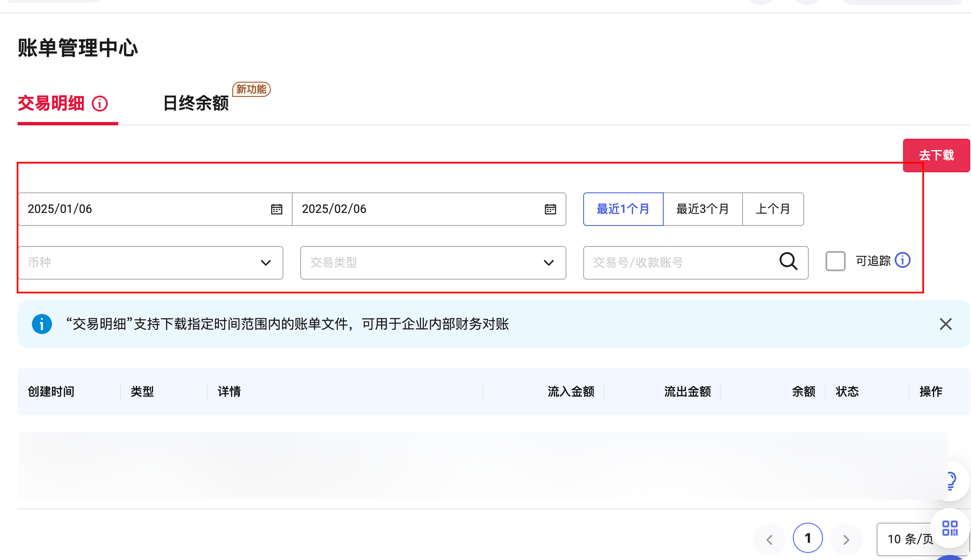Select 最近3个月 range option

703,209
